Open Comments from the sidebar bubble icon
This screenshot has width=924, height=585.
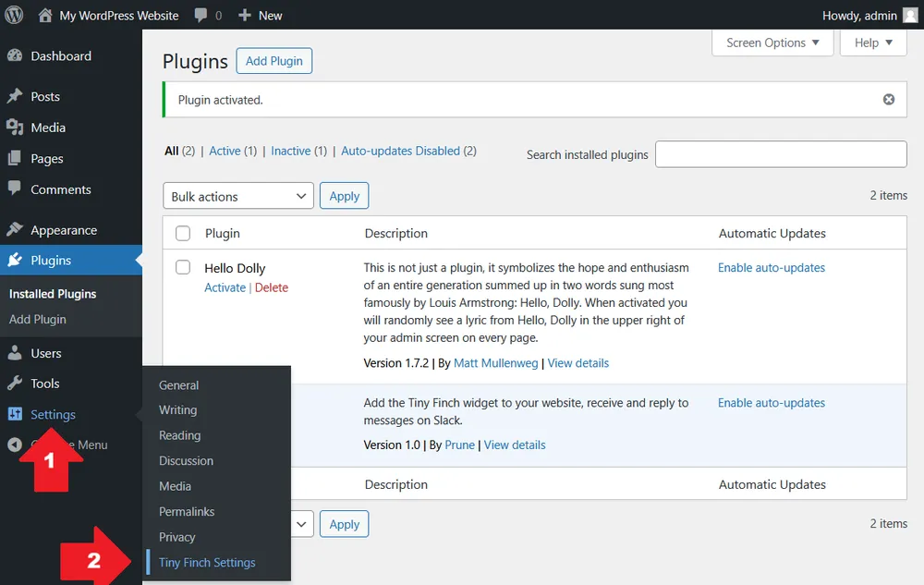pyautogui.click(x=17, y=189)
